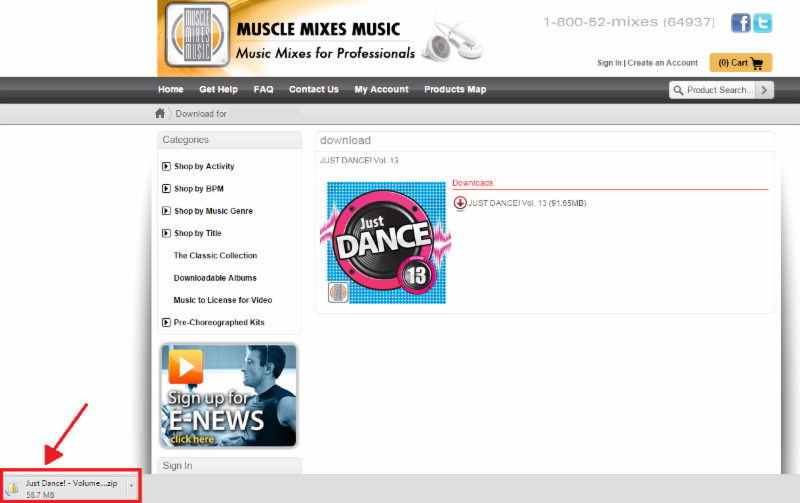
Task: Expand Shop by Music Genre arrow
Action: tap(166, 211)
